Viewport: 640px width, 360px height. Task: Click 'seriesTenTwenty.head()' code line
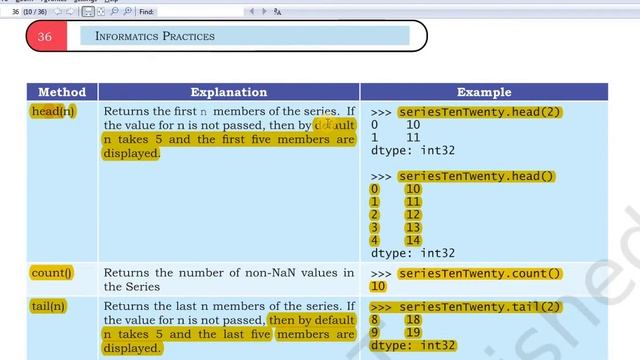click(x=476, y=176)
